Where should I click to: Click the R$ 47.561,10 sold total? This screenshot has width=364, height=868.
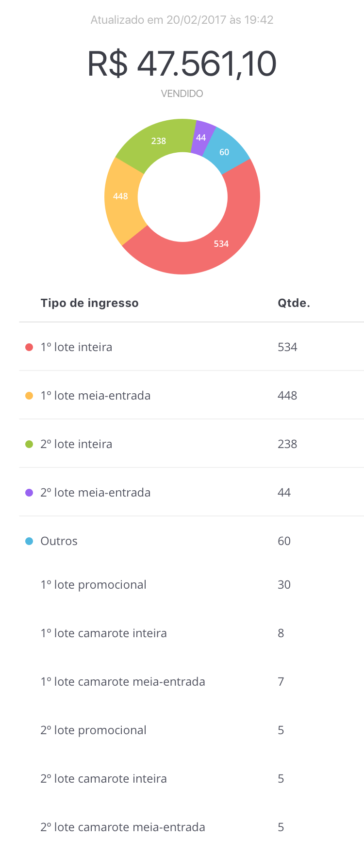tap(182, 64)
